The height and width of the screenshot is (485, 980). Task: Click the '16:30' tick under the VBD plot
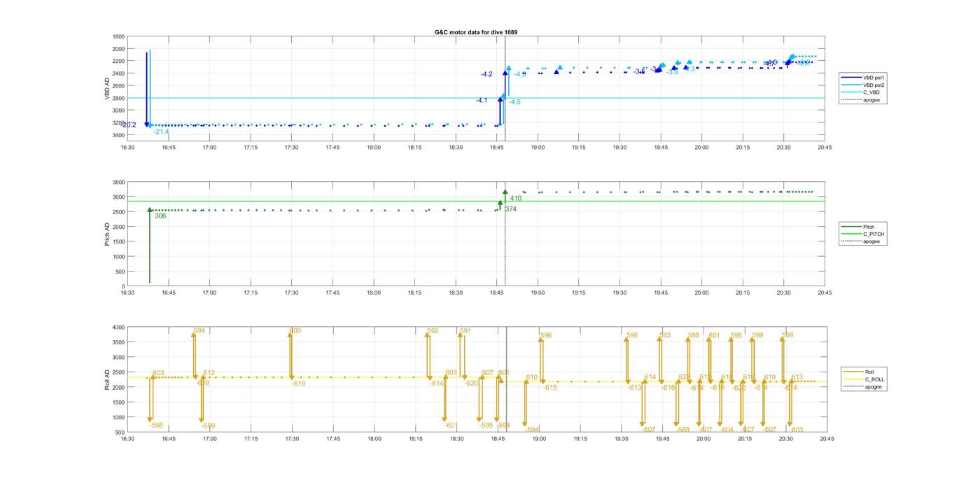[127, 148]
